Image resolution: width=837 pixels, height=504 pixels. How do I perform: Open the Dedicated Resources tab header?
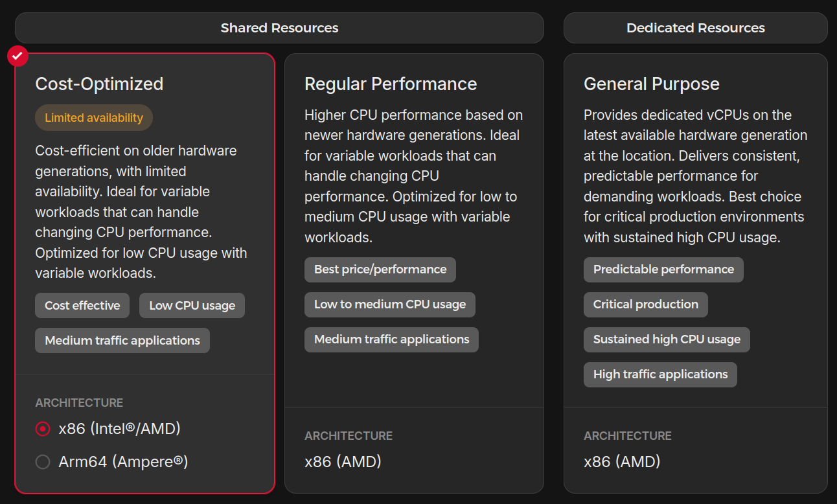click(695, 28)
